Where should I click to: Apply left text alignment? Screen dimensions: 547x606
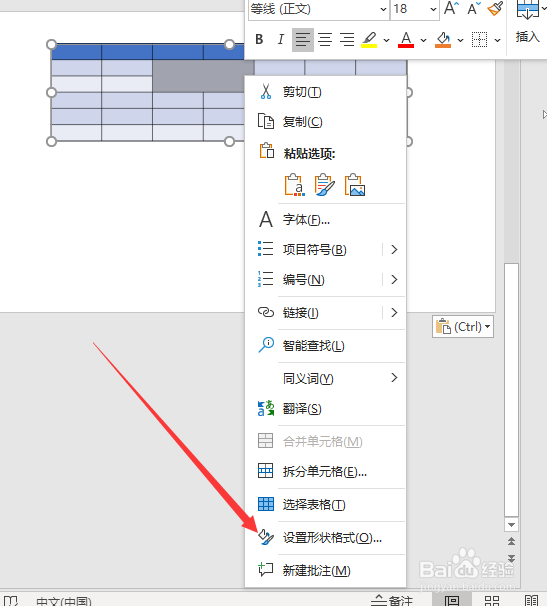303,39
